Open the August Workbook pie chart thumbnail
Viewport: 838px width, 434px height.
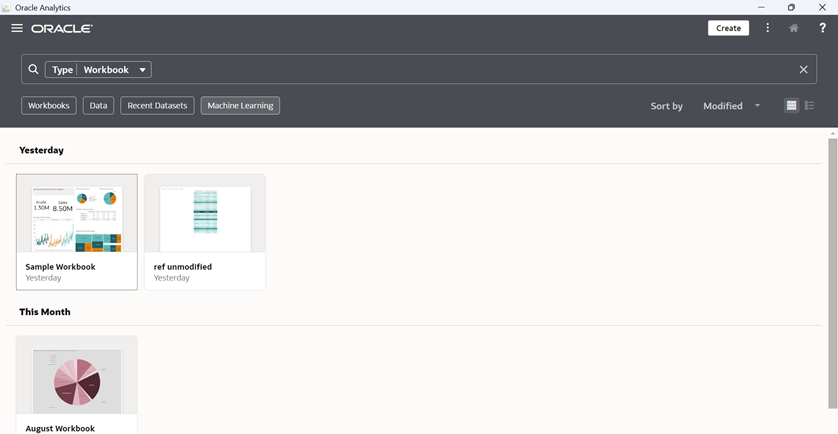(x=77, y=375)
